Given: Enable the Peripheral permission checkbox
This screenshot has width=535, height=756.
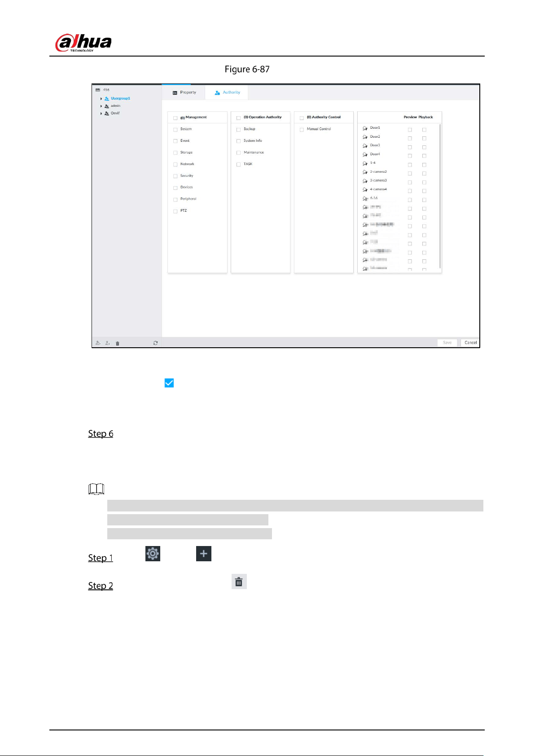Looking at the screenshot, I should [x=175, y=200].
